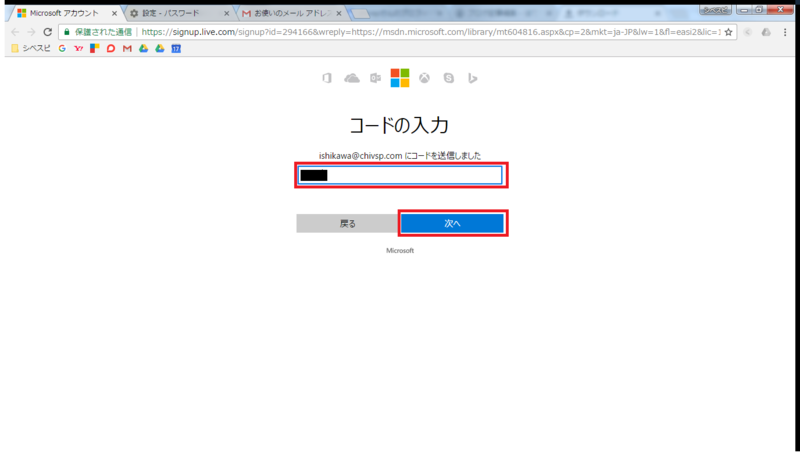Click the signup.live.com address bar URL

[431, 32]
